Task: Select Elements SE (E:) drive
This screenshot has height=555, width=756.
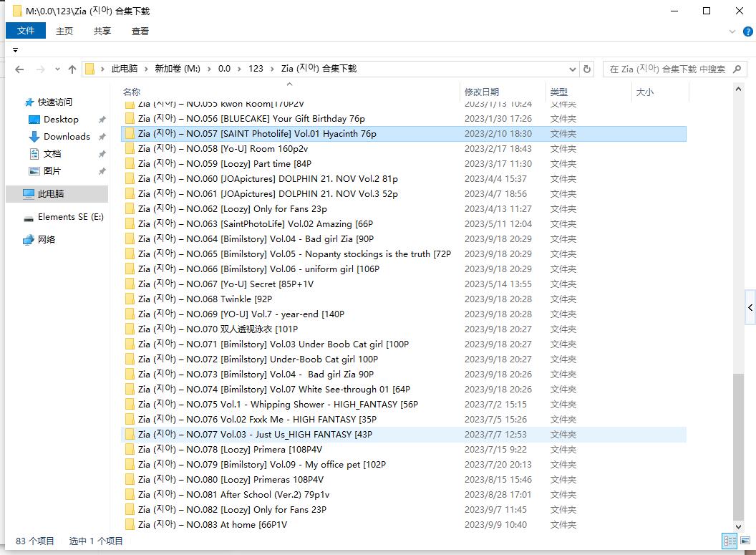Action: (70, 217)
